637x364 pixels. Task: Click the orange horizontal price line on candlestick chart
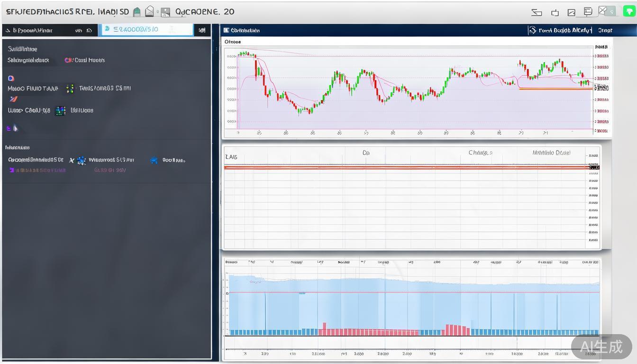(x=555, y=88)
